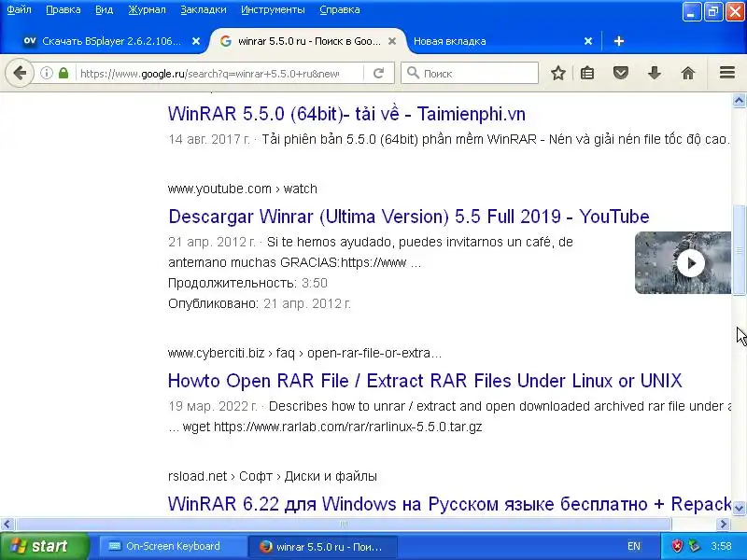Click the address bar URL field
The width and height of the screenshot is (747, 560).
[x=209, y=74]
